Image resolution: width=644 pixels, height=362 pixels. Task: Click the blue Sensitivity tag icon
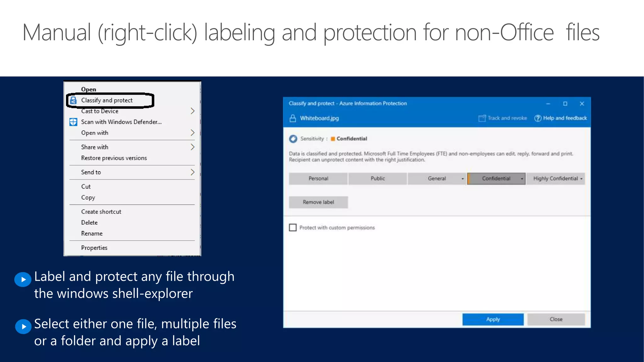coord(293,139)
